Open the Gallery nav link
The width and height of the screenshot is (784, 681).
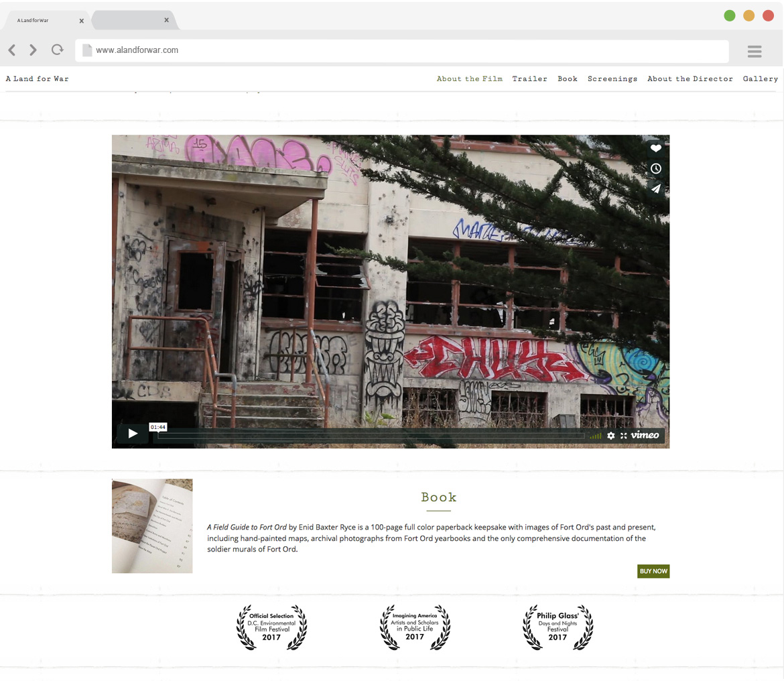pos(760,79)
